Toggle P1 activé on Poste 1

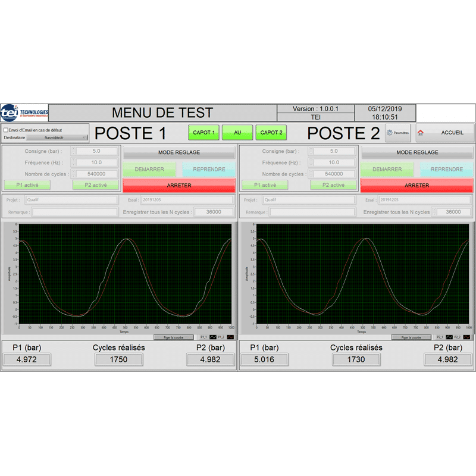pos(27,185)
